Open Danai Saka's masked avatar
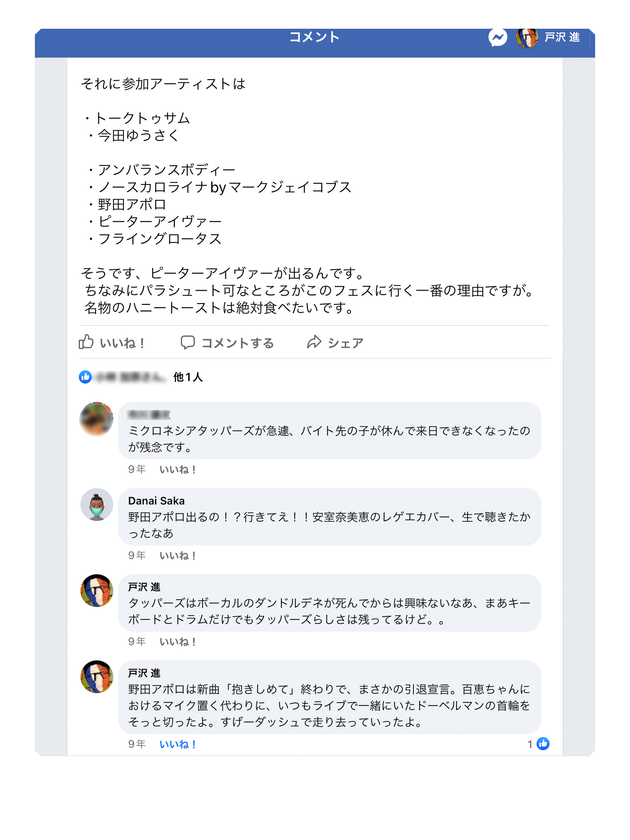Image resolution: width=630 pixels, height=840 pixels. [97, 504]
